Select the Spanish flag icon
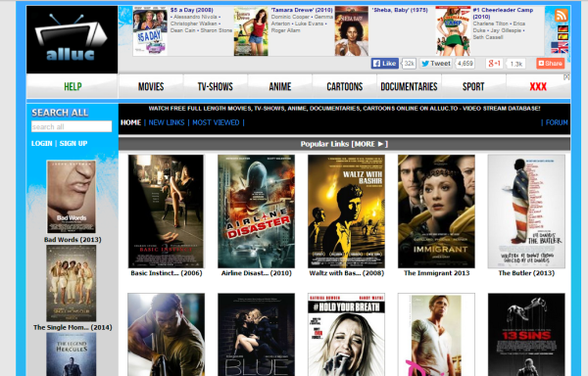The height and width of the screenshot is (376, 588). coord(563,36)
